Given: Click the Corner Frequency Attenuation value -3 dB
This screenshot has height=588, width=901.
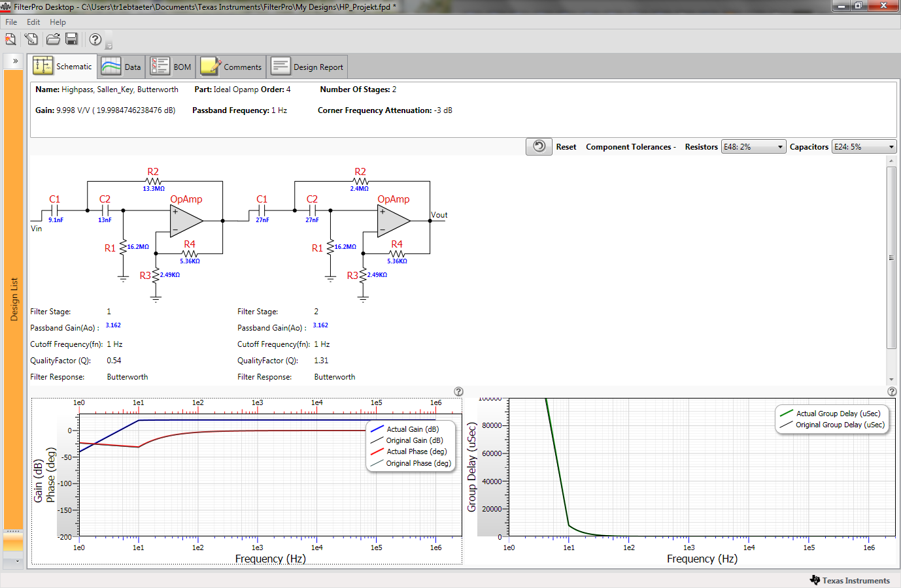Looking at the screenshot, I should tap(443, 110).
